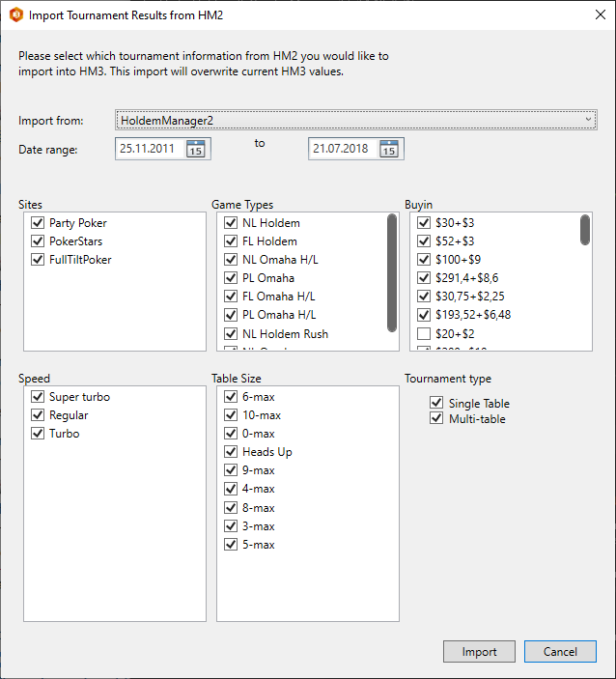Toggle the Regular speed checkbox
This screenshot has width=616, height=679.
38,415
